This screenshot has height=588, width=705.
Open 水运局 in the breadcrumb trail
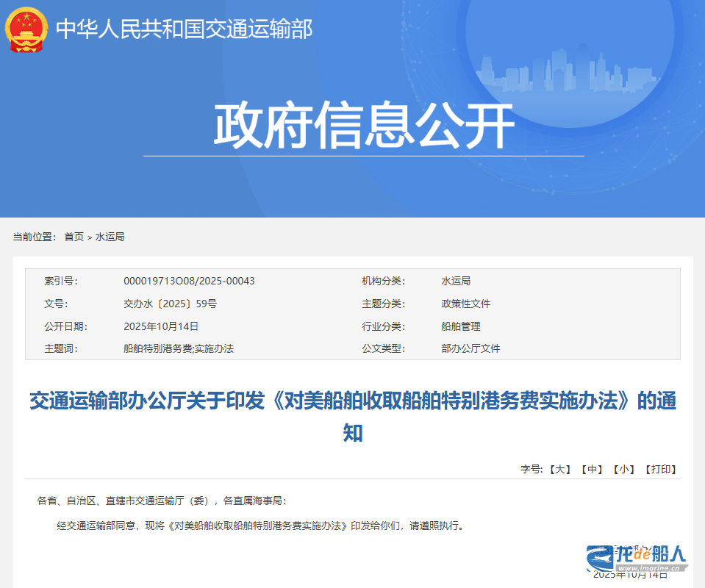[110, 237]
